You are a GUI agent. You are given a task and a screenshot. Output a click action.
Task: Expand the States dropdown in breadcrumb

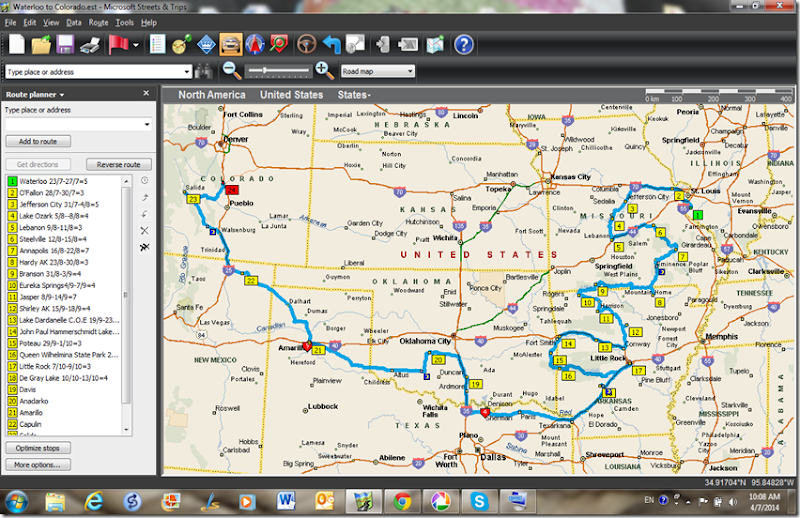354,95
